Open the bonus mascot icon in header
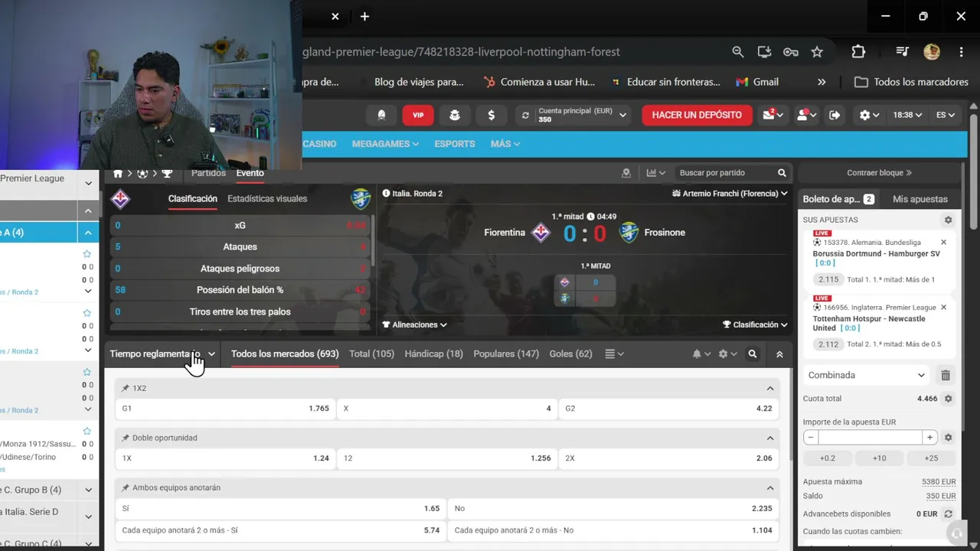This screenshot has height=551, width=980. tap(455, 115)
